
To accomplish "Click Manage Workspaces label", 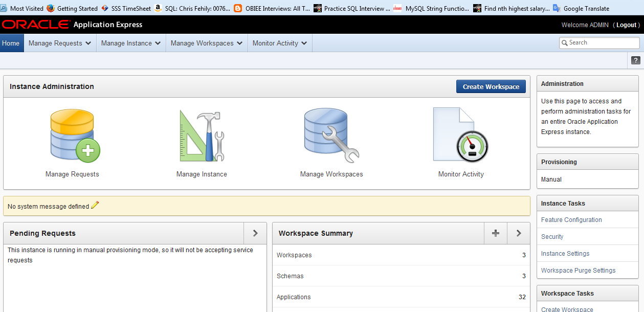I will point(331,174).
